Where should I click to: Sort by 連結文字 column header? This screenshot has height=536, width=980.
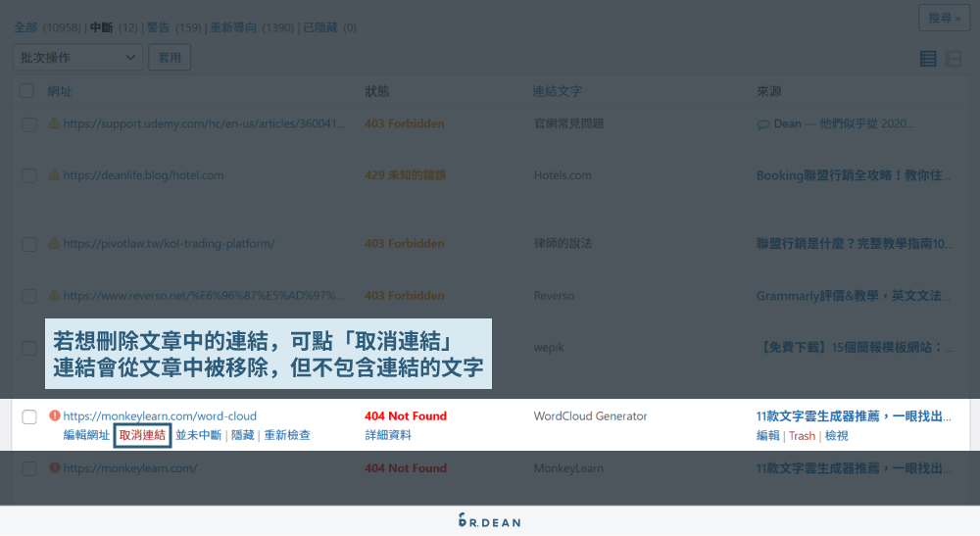click(x=557, y=91)
